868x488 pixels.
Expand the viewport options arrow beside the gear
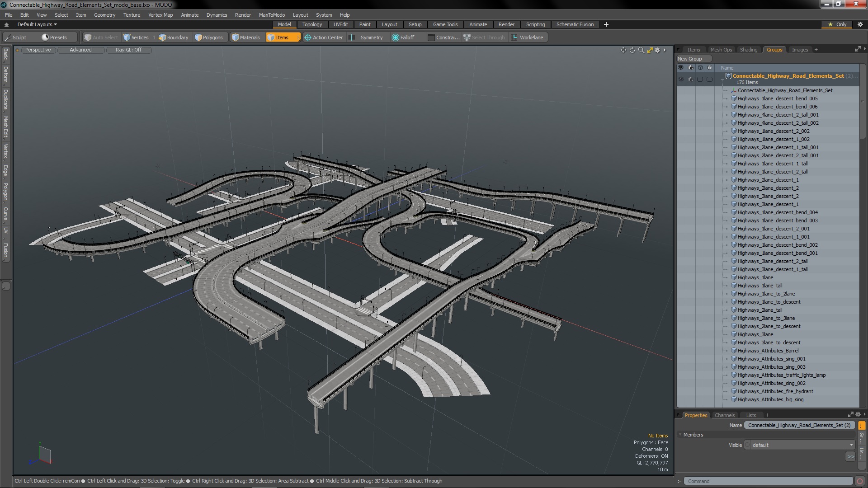(x=665, y=50)
